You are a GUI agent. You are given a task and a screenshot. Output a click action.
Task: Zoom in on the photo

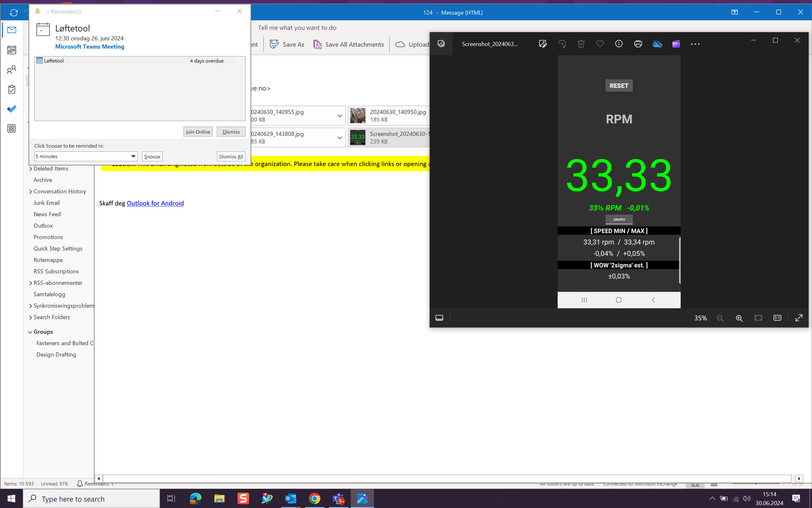pyautogui.click(x=739, y=318)
